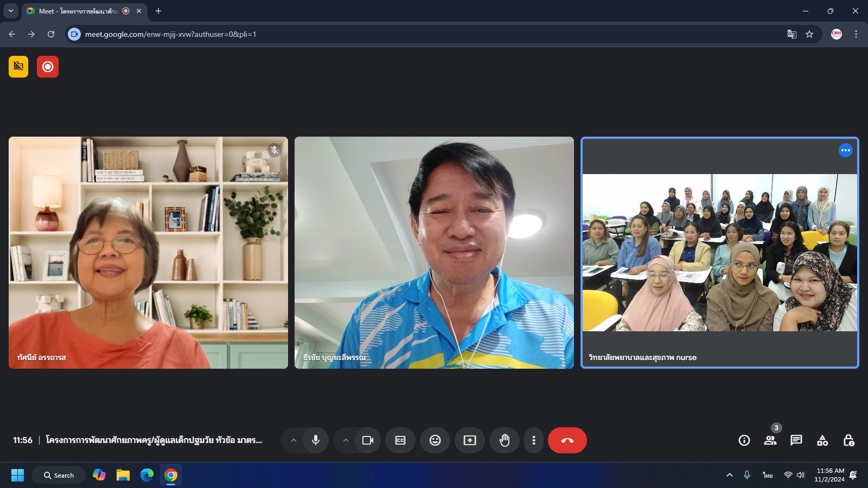Expand audio settings arrow beside microphone
Viewport: 868px width, 488px height.
[293, 440]
